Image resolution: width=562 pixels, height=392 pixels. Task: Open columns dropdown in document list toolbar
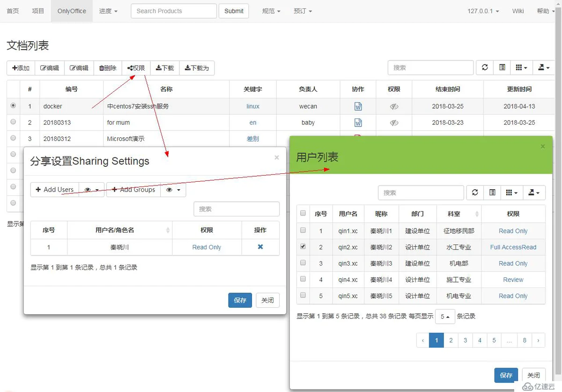point(521,67)
